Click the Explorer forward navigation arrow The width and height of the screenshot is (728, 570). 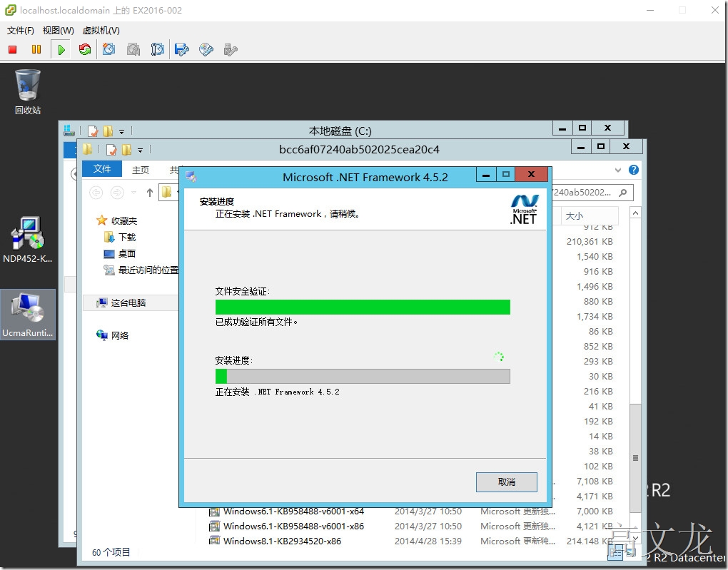pos(117,192)
